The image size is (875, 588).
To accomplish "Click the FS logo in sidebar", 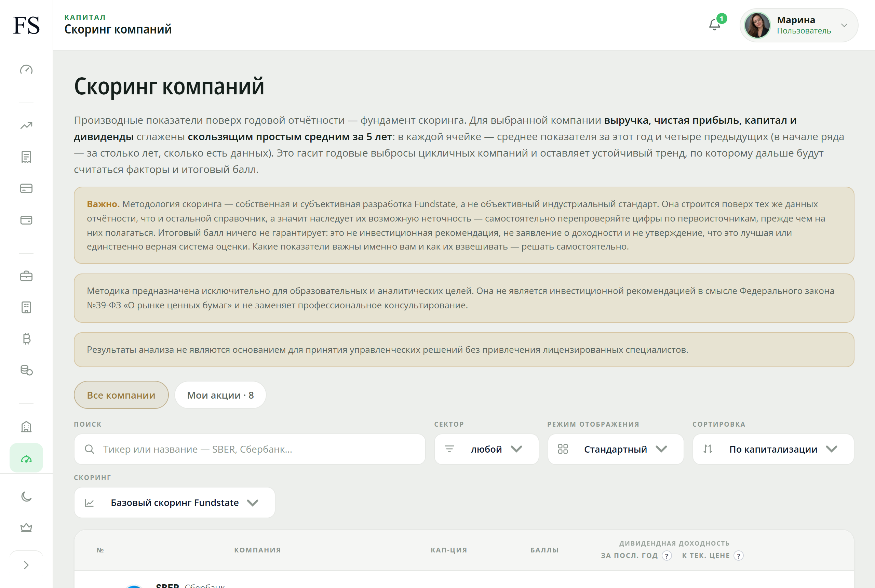I will tap(26, 25).
